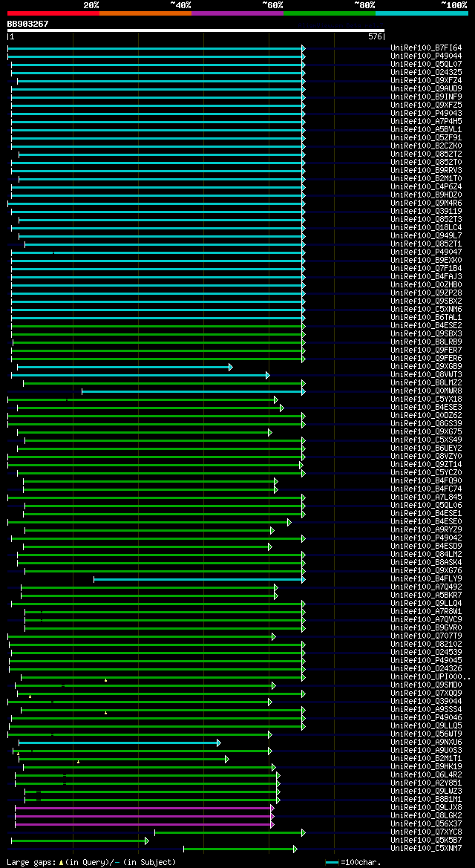This screenshot has width=475, height=868.
Task: Click the green alignment bar for UniRef100_Q9SMD0
Action: click(x=145, y=686)
